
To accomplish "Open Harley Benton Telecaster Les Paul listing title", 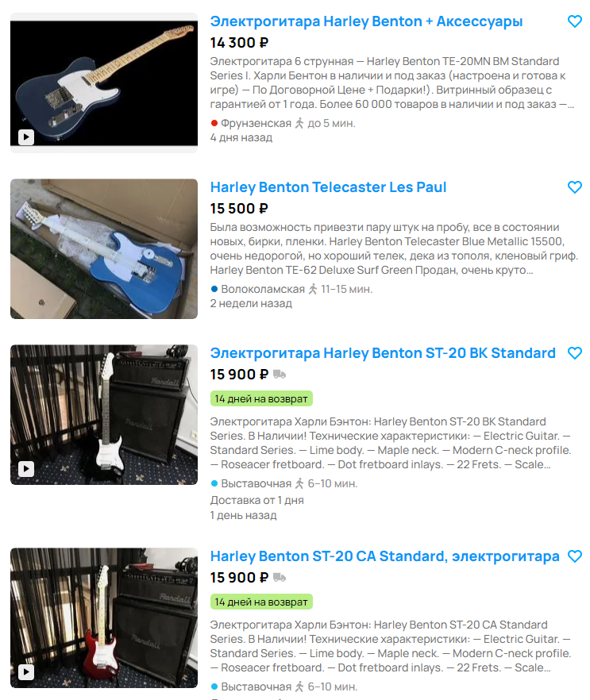I will point(328,187).
